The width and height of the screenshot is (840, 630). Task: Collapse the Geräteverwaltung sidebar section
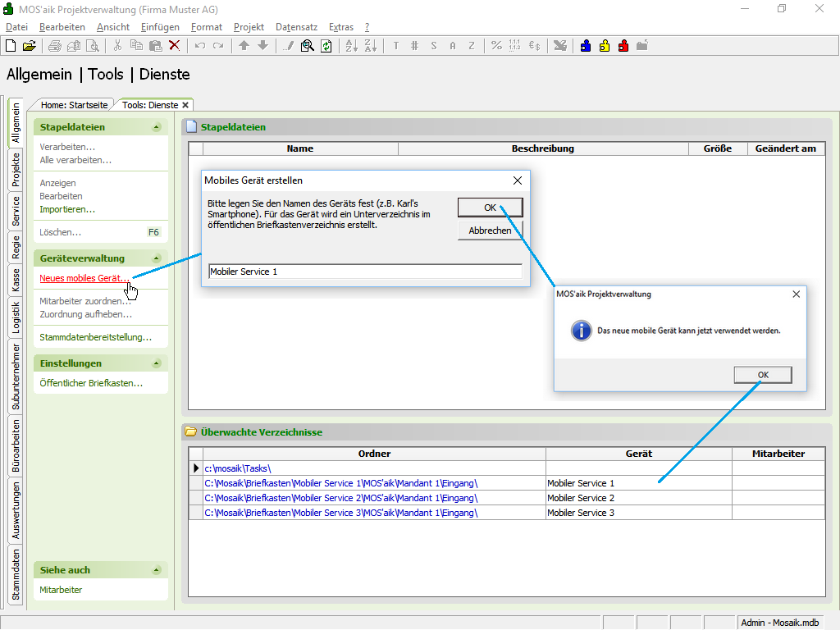[x=157, y=258]
